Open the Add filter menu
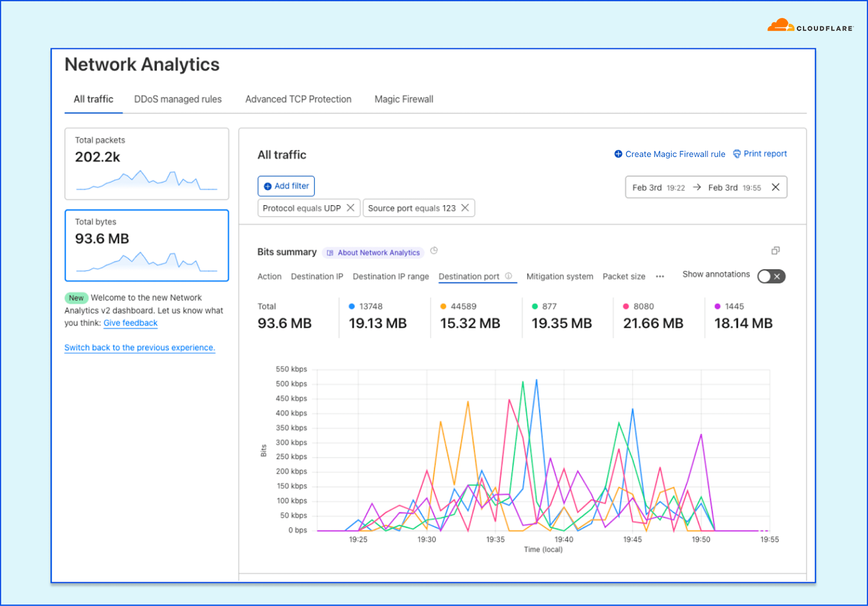Viewport: 868px width, 606px height. click(x=286, y=186)
